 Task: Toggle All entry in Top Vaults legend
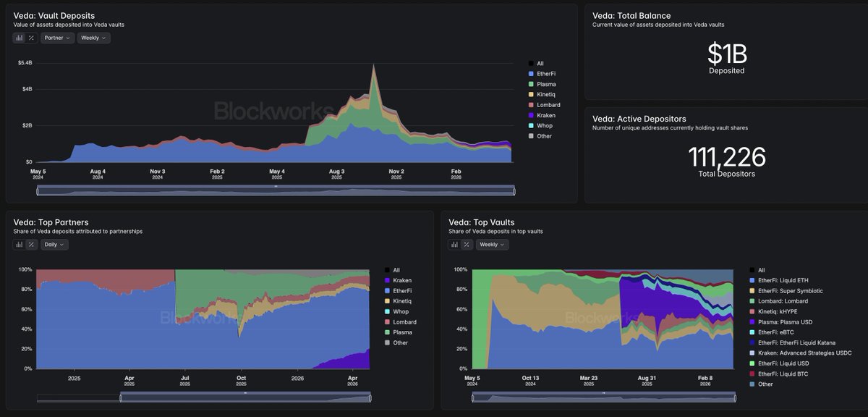[757, 270]
